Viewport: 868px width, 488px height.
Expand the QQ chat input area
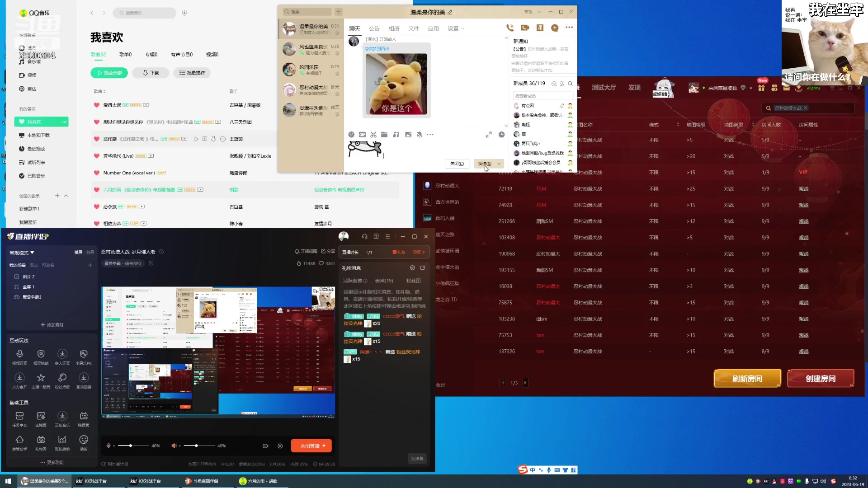(x=489, y=135)
